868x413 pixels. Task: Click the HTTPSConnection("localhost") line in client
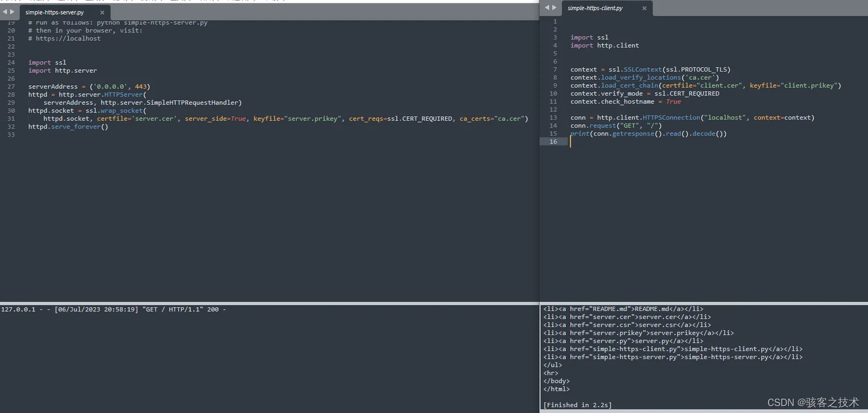pyautogui.click(x=692, y=117)
